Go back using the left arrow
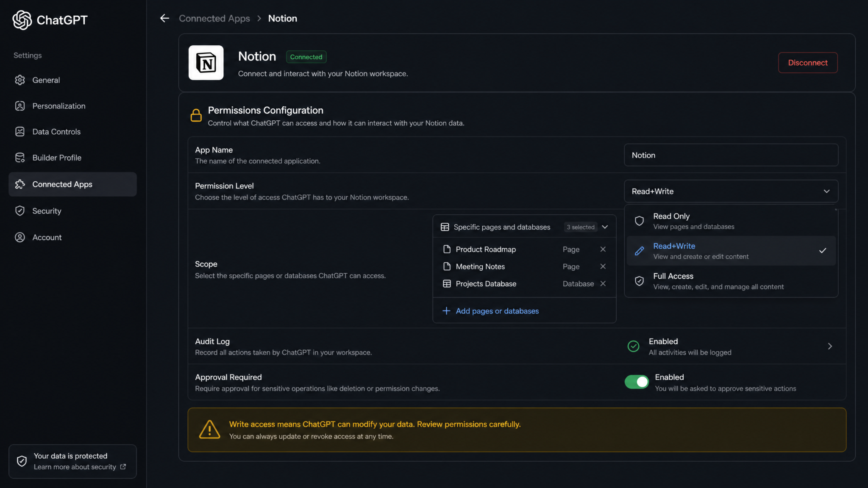Viewport: 868px width, 488px height. 164,18
